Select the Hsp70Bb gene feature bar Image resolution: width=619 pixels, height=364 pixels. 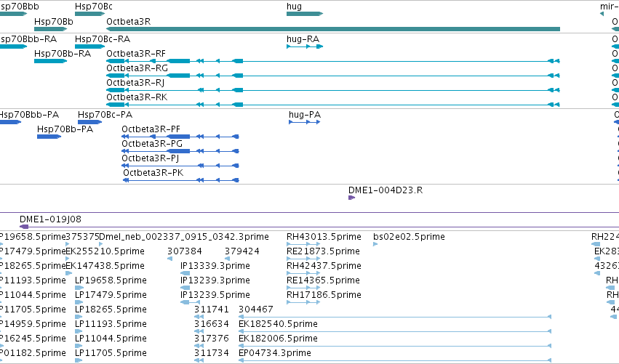coord(50,29)
